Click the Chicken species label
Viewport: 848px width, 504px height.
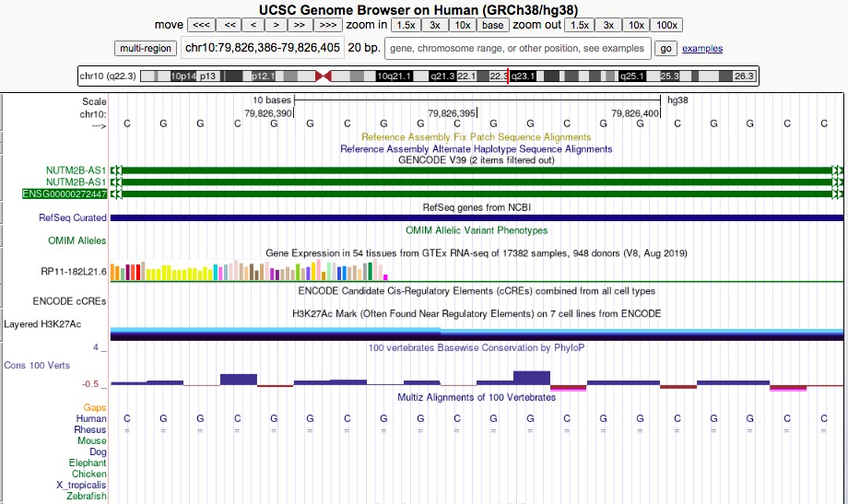click(x=88, y=474)
